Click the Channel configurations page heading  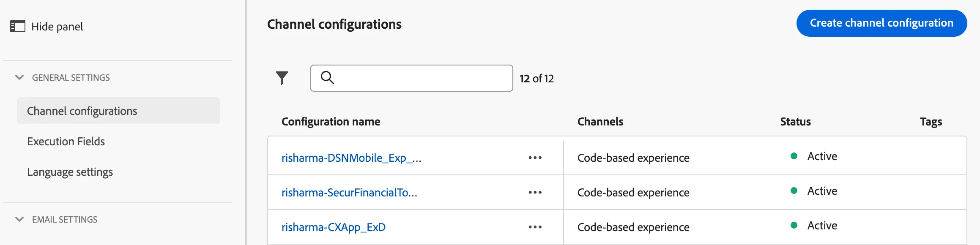(x=334, y=24)
